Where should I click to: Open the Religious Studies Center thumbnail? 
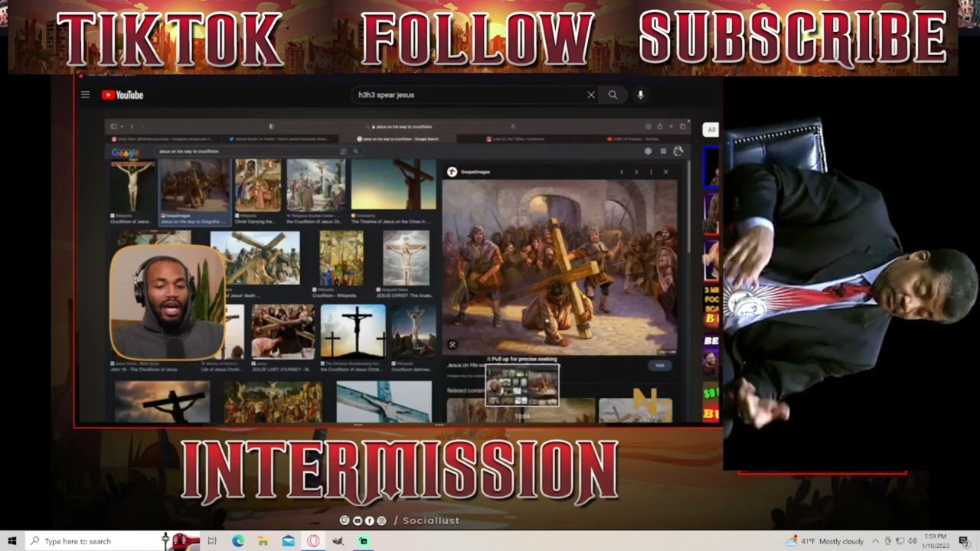315,186
